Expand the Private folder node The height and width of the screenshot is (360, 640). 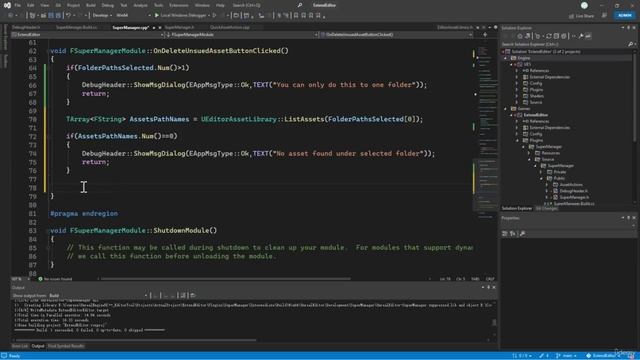point(541,172)
